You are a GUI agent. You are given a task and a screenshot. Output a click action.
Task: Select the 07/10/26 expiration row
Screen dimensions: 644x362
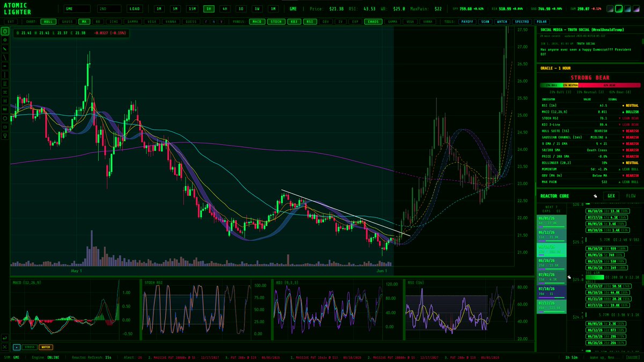pos(552,292)
